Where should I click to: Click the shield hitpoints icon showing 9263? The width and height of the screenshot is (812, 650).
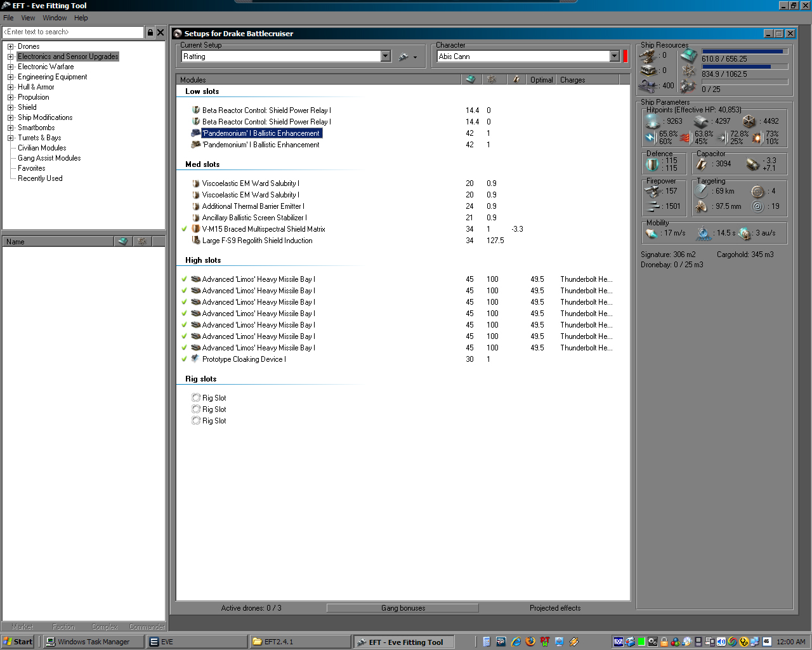tap(652, 121)
